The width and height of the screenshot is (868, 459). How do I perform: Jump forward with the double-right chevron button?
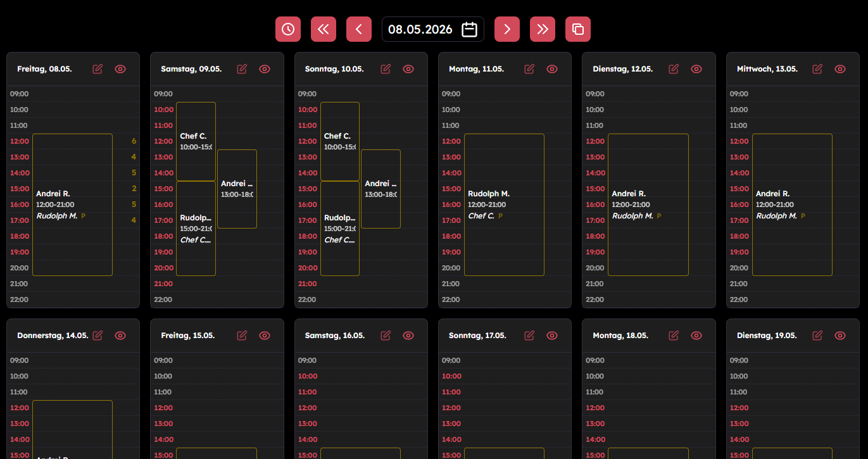543,29
